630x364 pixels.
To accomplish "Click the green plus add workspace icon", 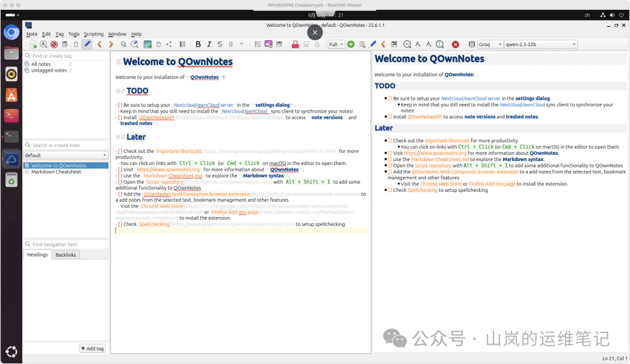I will click(x=351, y=44).
